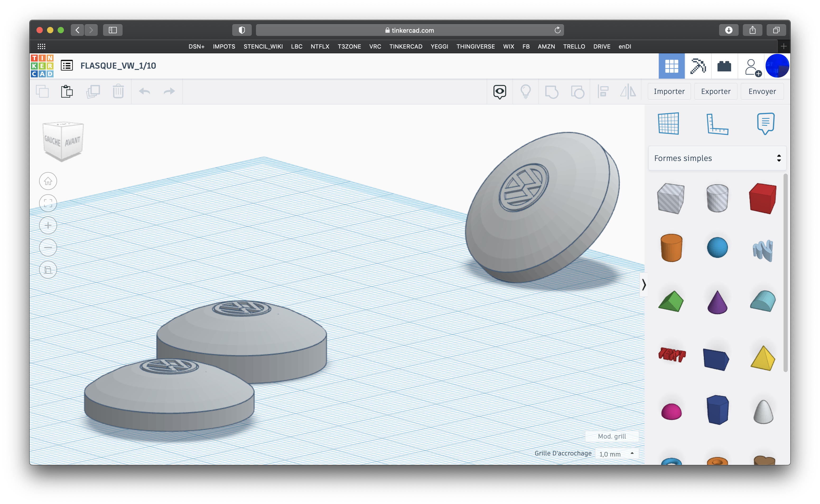Viewport: 820px width, 504px height.
Task: Toggle orthographic perspective view button
Action: [x=48, y=270]
